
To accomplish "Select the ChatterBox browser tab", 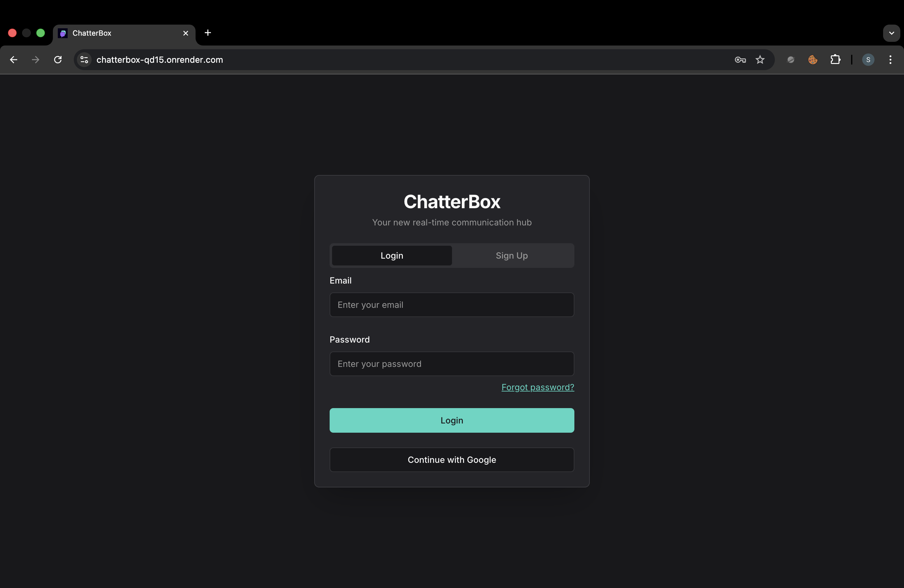I will click(x=124, y=34).
